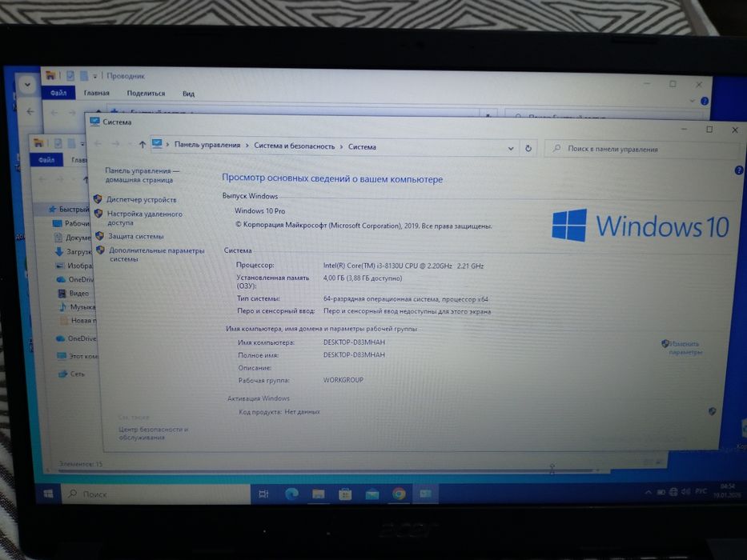Viewport: 747px width, 560px height.
Task: Click the processor value text i3-8130U
Action: pos(403,266)
